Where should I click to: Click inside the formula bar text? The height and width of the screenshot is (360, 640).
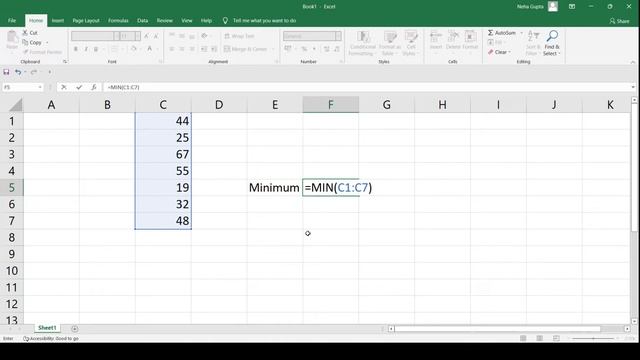point(124,87)
